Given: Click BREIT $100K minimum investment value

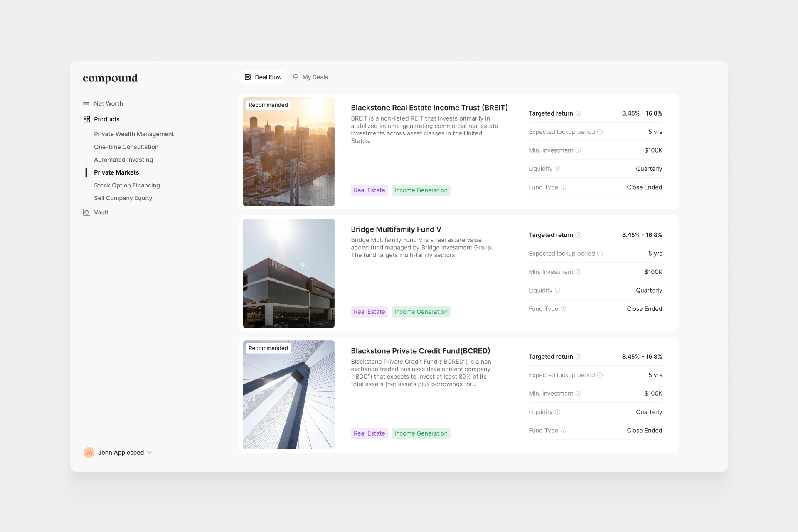Looking at the screenshot, I should [653, 150].
